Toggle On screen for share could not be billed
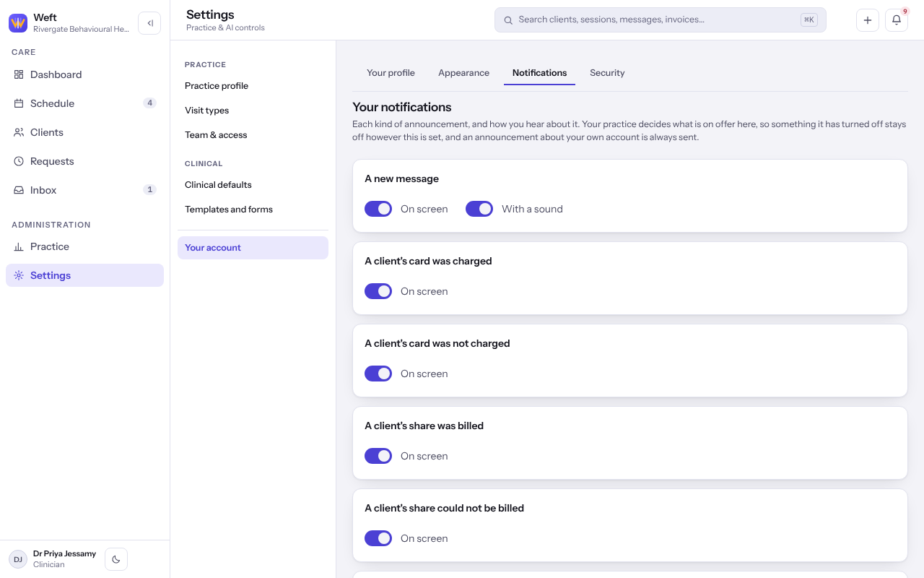The height and width of the screenshot is (578, 924). point(378,538)
